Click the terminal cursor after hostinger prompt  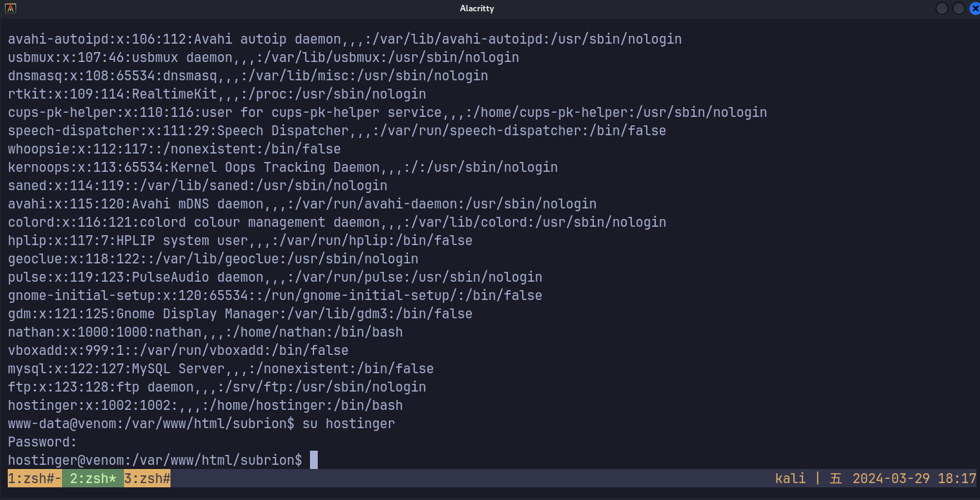pos(314,460)
